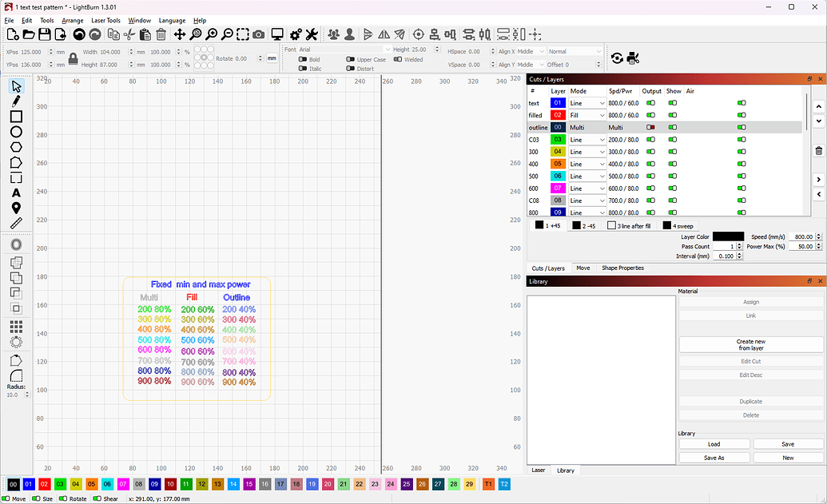
Task: Click the library Save button
Action: point(788,444)
